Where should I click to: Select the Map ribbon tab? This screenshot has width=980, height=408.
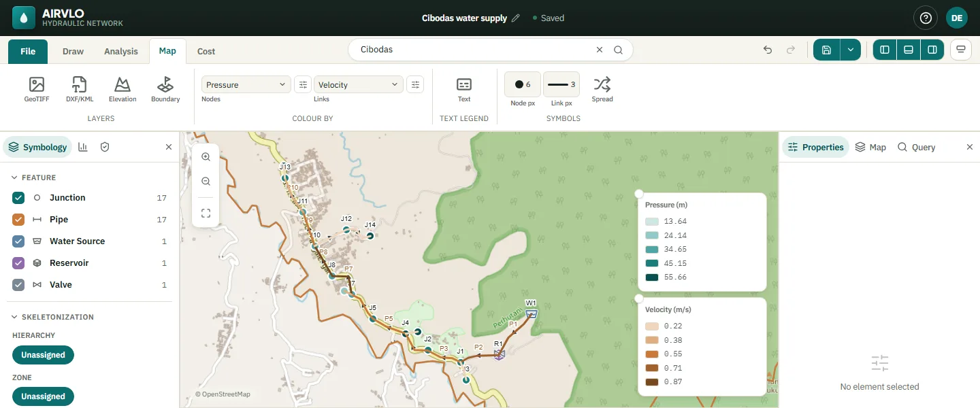167,51
